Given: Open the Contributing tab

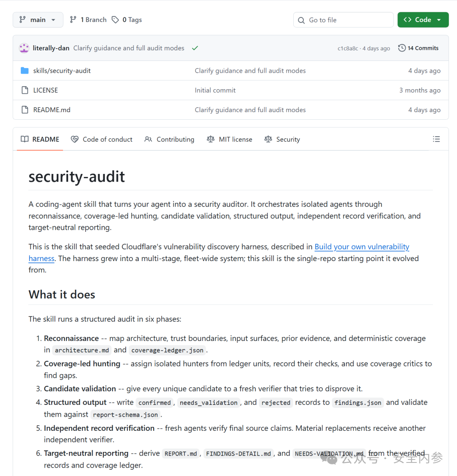Looking at the screenshot, I should click(x=169, y=139).
